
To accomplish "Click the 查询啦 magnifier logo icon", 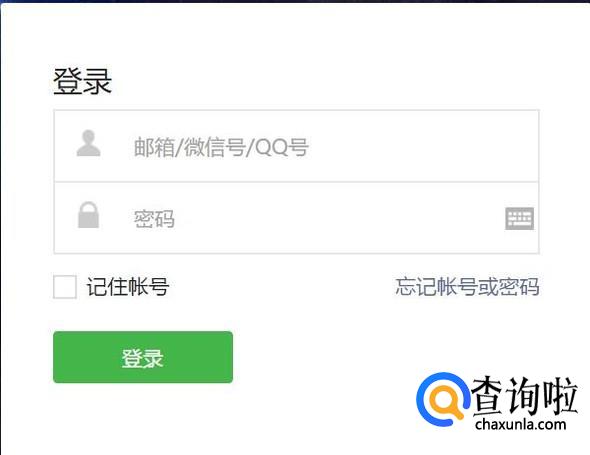I will coord(443,399).
